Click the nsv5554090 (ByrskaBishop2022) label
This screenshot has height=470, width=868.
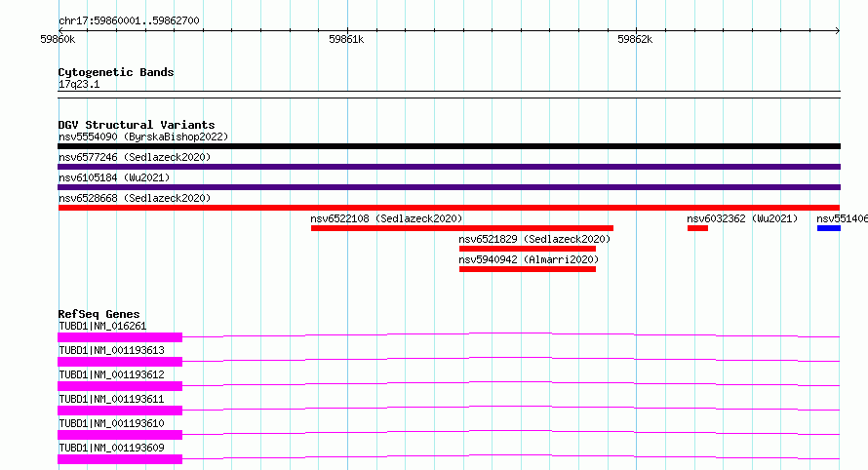pyautogui.click(x=143, y=137)
